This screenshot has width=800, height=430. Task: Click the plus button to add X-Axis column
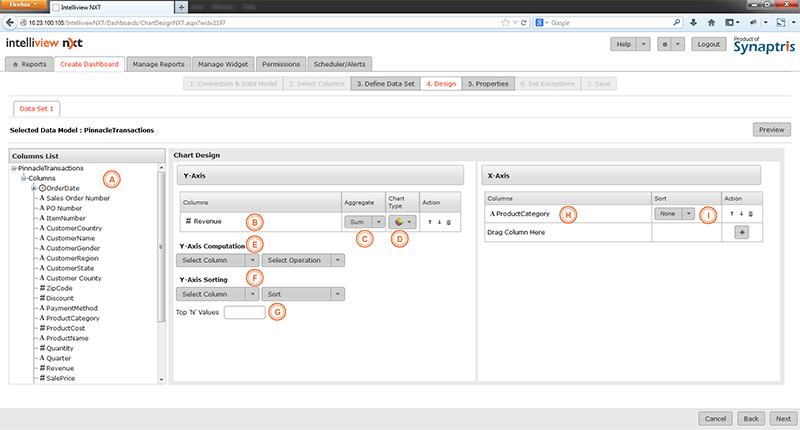(741, 232)
